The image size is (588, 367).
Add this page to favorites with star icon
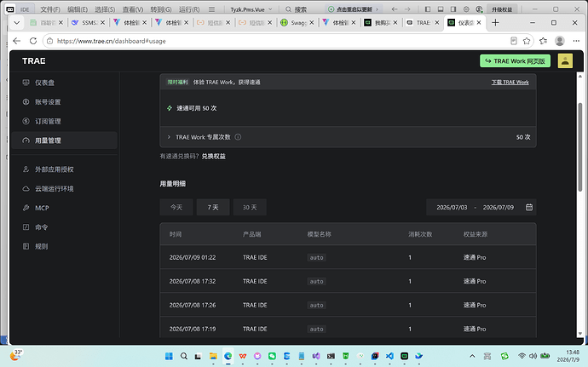[x=527, y=41]
